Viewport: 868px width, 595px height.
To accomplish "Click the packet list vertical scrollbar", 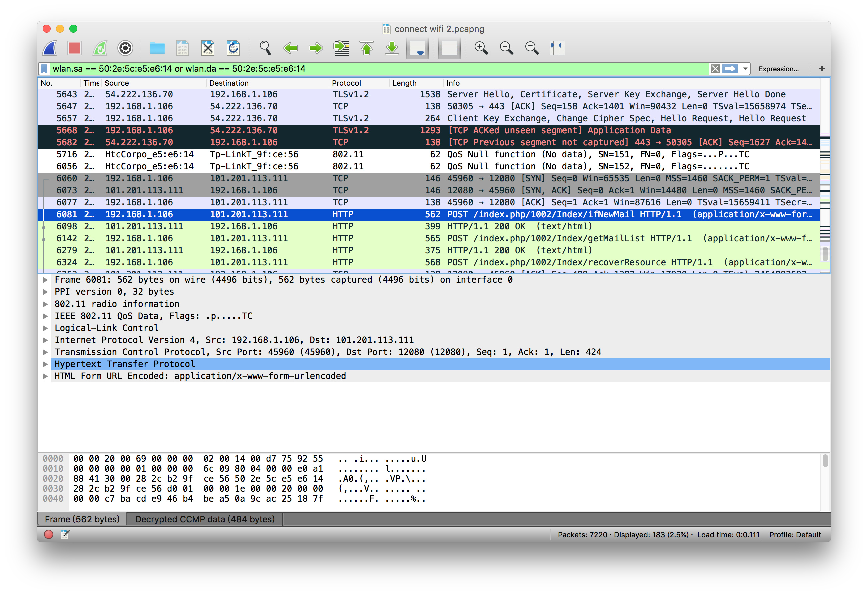I will coord(825,254).
